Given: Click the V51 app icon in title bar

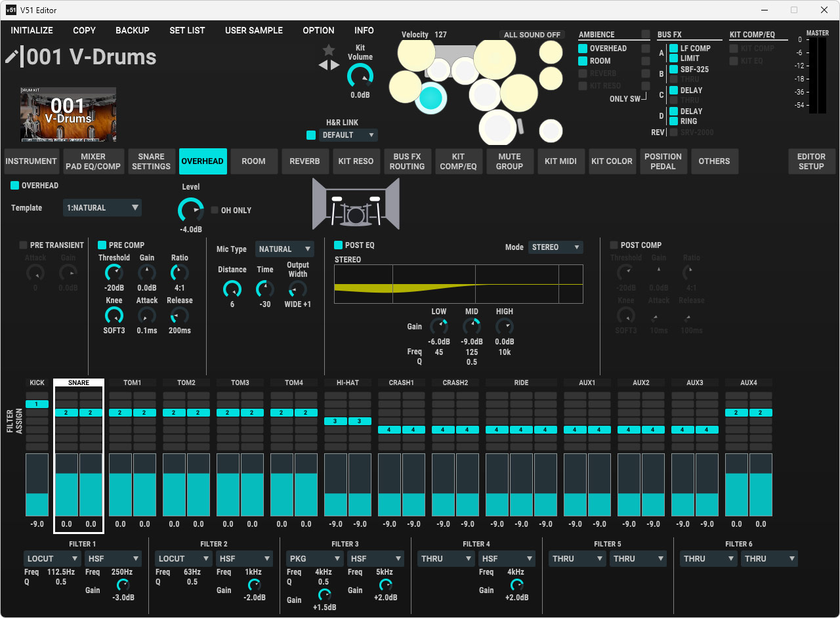Looking at the screenshot, I should tap(10, 10).
